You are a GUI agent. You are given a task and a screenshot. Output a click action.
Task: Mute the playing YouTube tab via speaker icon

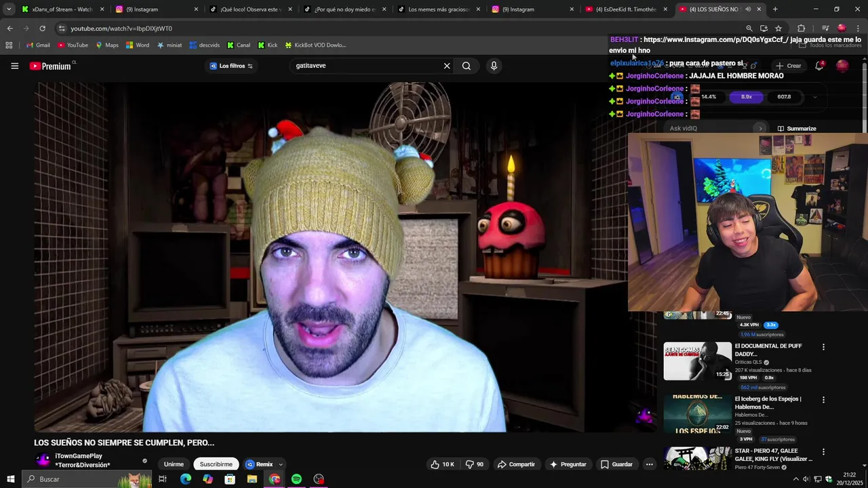click(748, 9)
